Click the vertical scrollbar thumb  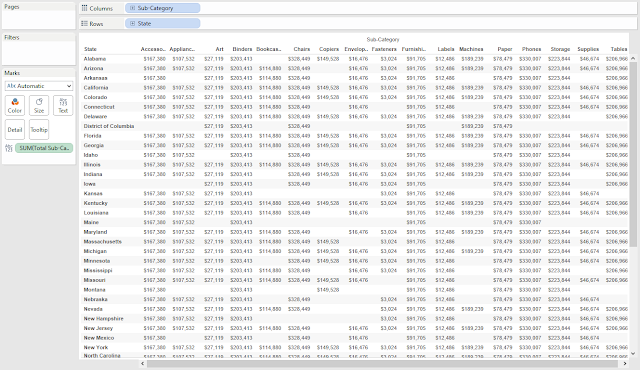[x=633, y=155]
